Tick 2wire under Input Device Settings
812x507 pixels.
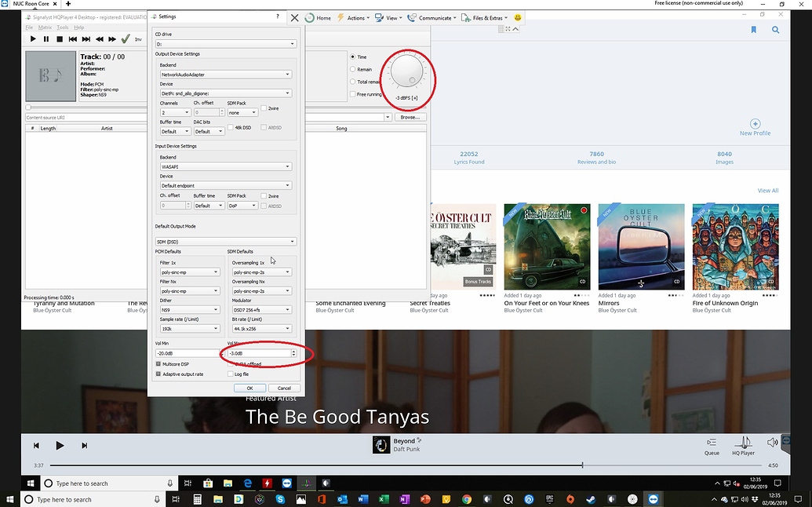point(264,195)
